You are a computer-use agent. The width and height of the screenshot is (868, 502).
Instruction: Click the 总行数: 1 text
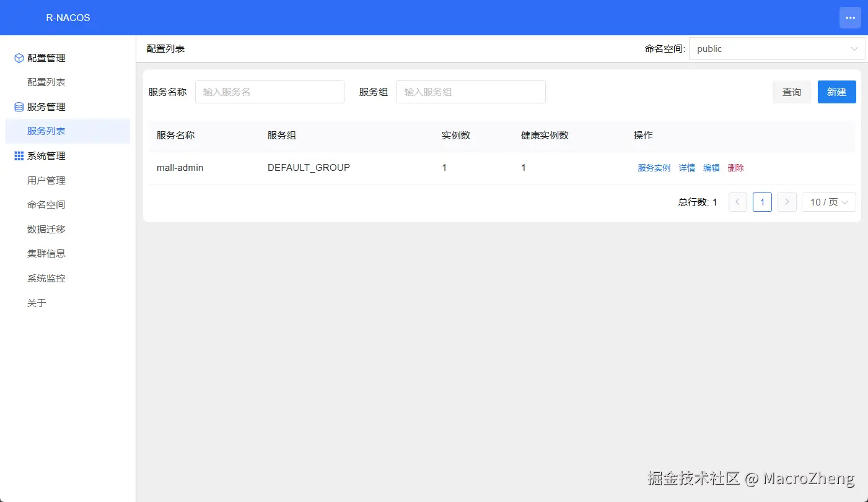point(698,202)
